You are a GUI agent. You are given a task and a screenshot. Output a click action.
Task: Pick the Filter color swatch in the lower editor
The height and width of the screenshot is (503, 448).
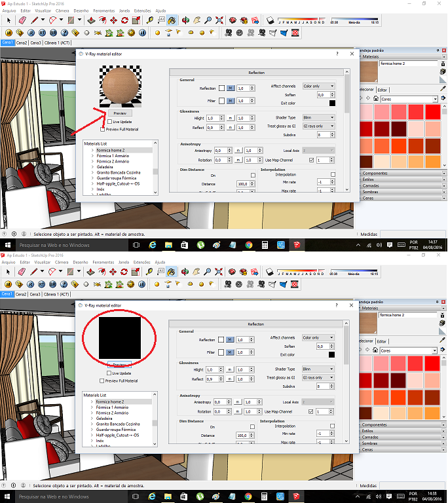point(221,352)
